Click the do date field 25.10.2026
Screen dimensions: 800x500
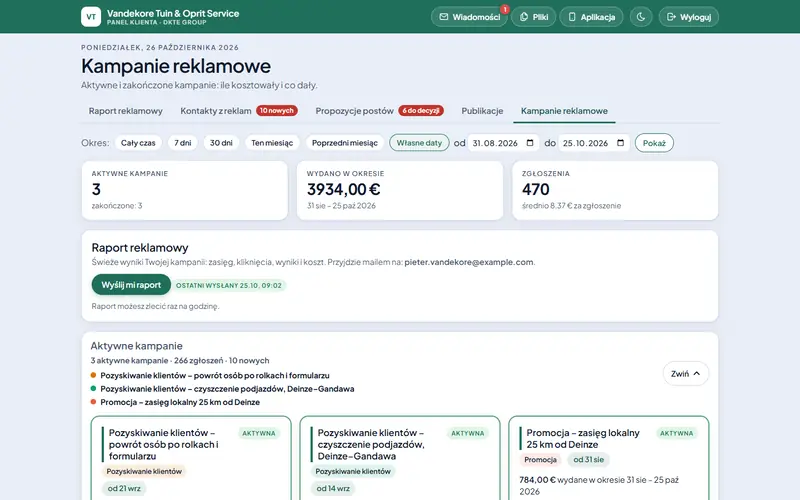(594, 143)
